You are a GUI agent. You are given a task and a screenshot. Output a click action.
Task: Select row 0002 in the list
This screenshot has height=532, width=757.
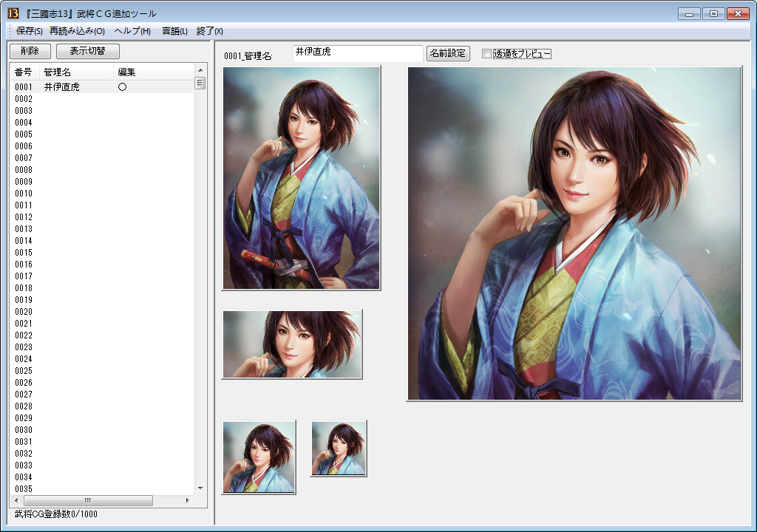tap(102, 99)
